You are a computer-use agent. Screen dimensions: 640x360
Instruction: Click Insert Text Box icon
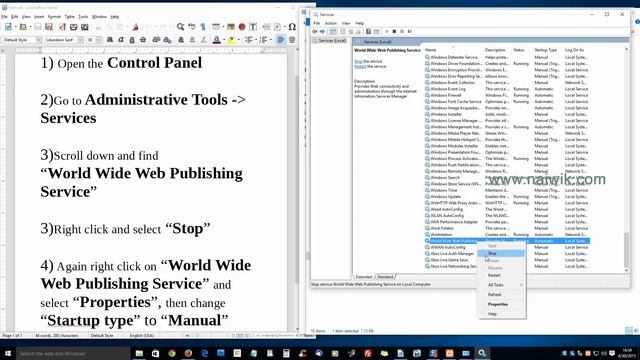click(253, 27)
